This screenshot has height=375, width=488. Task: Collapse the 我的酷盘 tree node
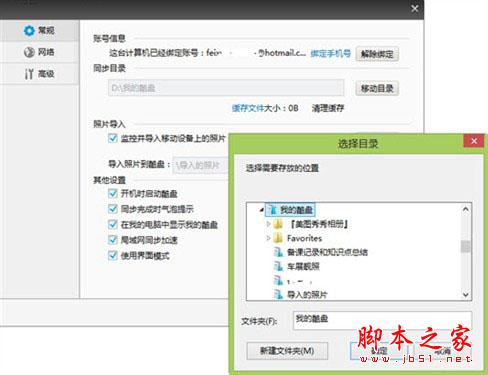[x=262, y=210]
